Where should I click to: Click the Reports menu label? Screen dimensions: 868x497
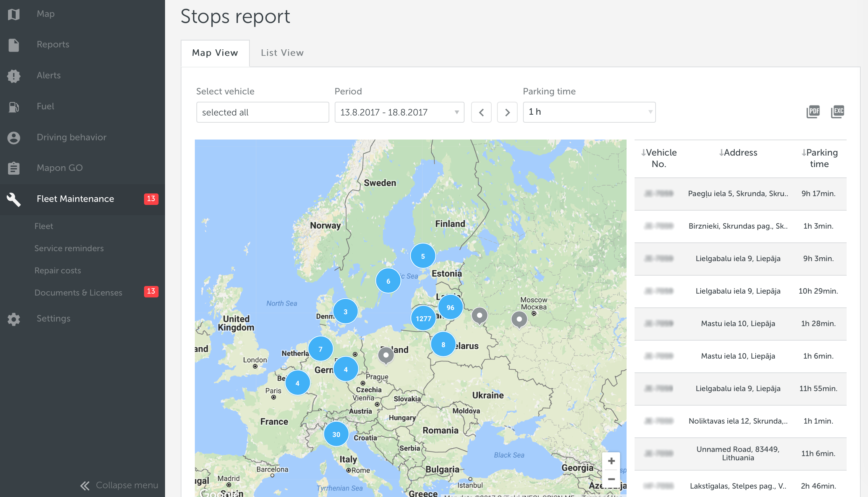point(53,44)
